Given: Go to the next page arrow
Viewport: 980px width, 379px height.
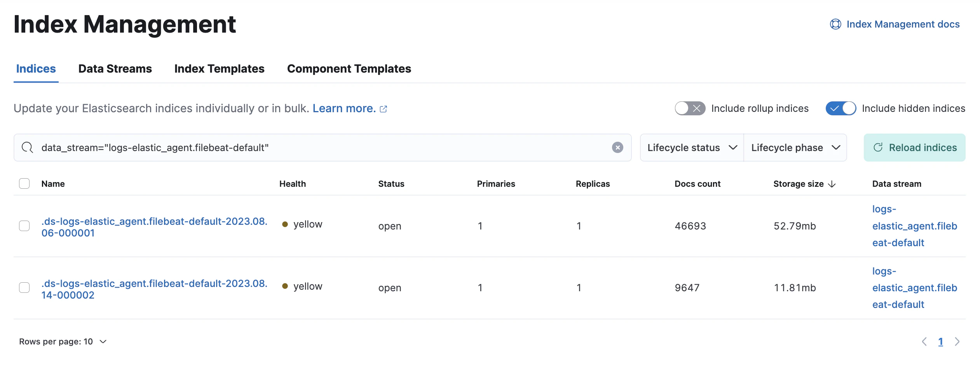Looking at the screenshot, I should click(x=957, y=342).
